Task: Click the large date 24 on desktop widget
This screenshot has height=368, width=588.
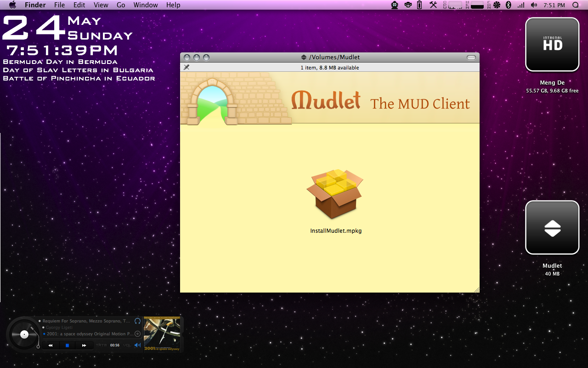Action: click(34, 28)
